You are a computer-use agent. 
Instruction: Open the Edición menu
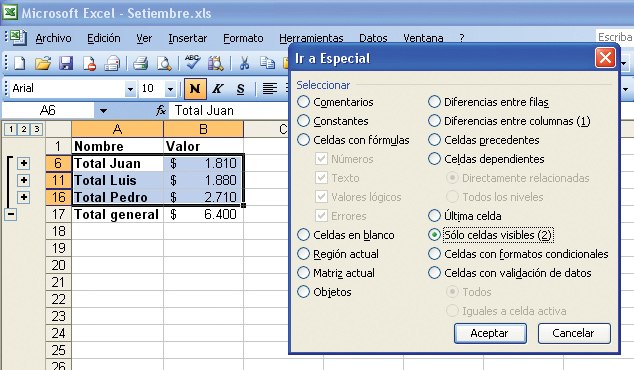coord(104,38)
